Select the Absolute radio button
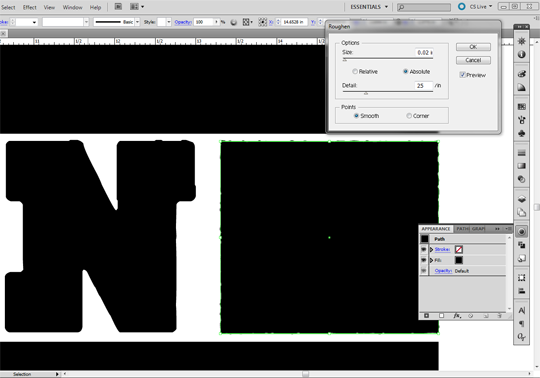This screenshot has width=540, height=378. point(405,72)
